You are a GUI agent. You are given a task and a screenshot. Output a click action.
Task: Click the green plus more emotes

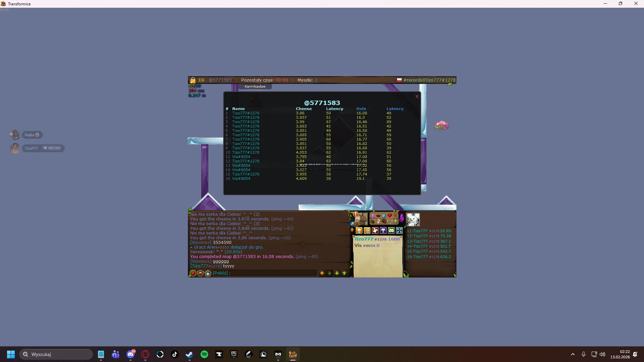(x=396, y=221)
